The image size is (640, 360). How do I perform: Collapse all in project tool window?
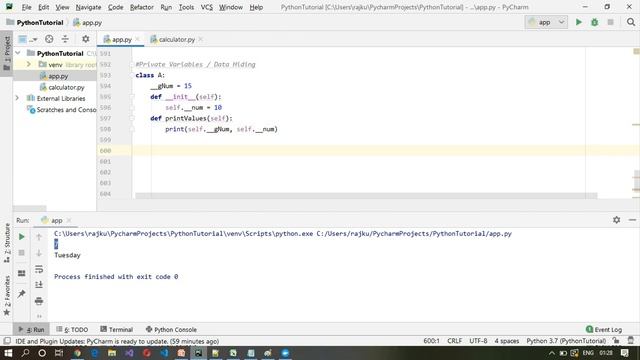[x=65, y=39]
